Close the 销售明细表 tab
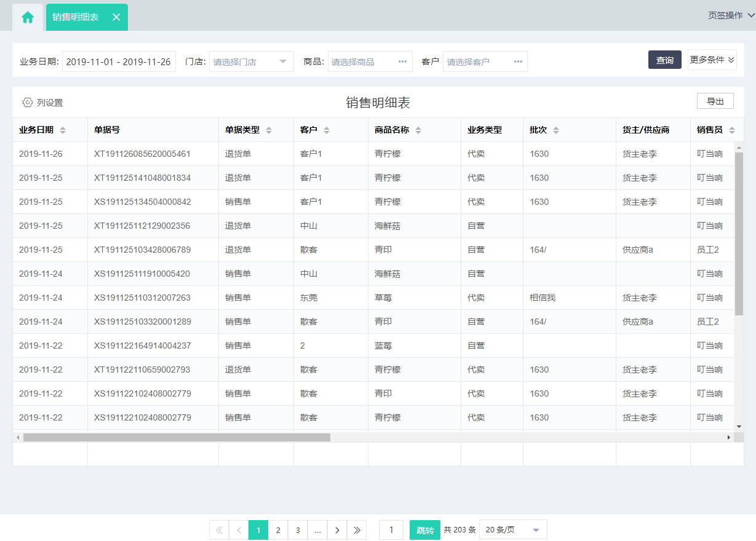 [116, 17]
